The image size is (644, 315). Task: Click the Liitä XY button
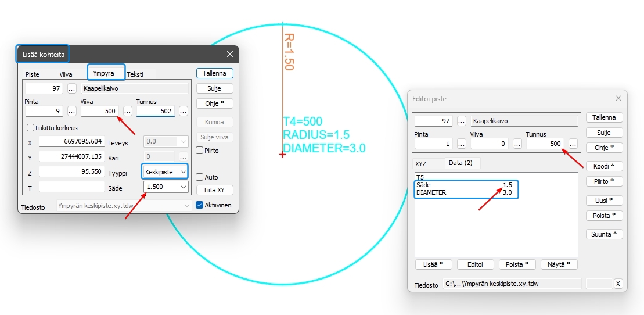click(x=215, y=190)
